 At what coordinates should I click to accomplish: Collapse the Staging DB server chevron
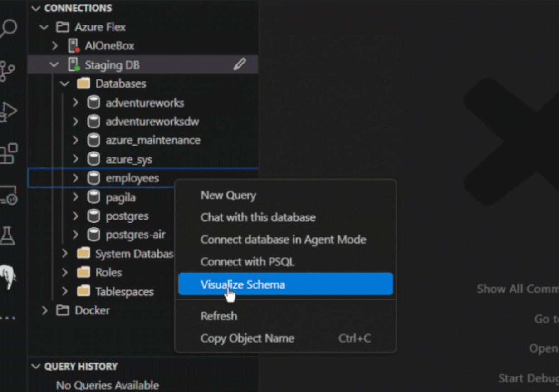54,65
